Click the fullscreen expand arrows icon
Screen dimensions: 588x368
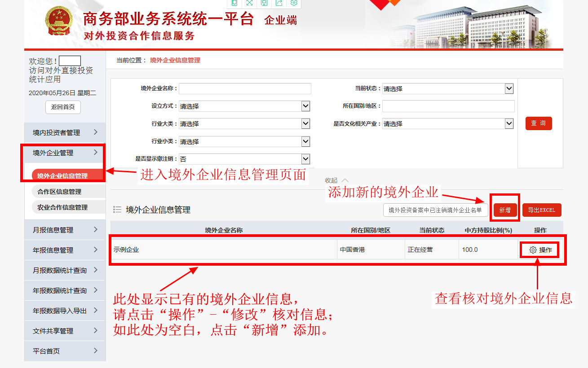tap(249, 3)
